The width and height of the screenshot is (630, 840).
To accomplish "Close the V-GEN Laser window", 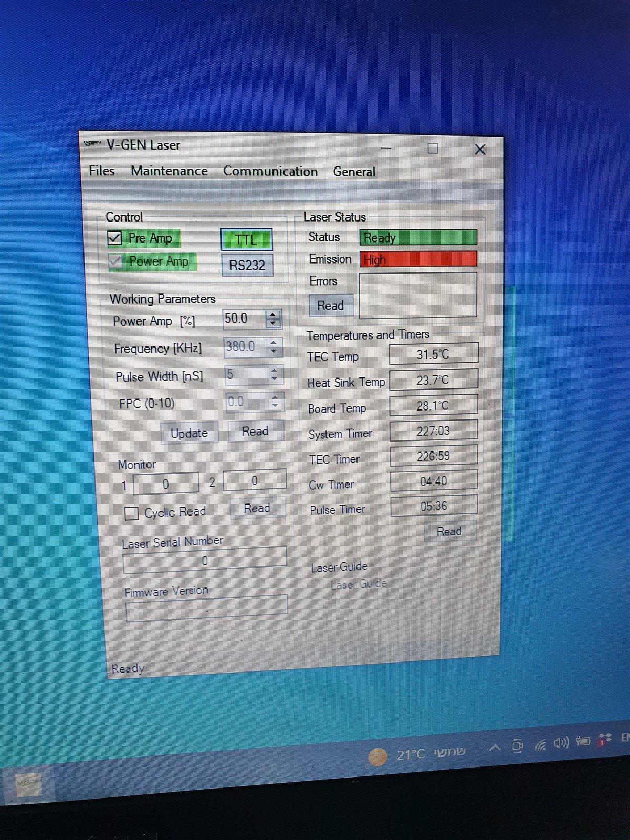I will point(480,150).
